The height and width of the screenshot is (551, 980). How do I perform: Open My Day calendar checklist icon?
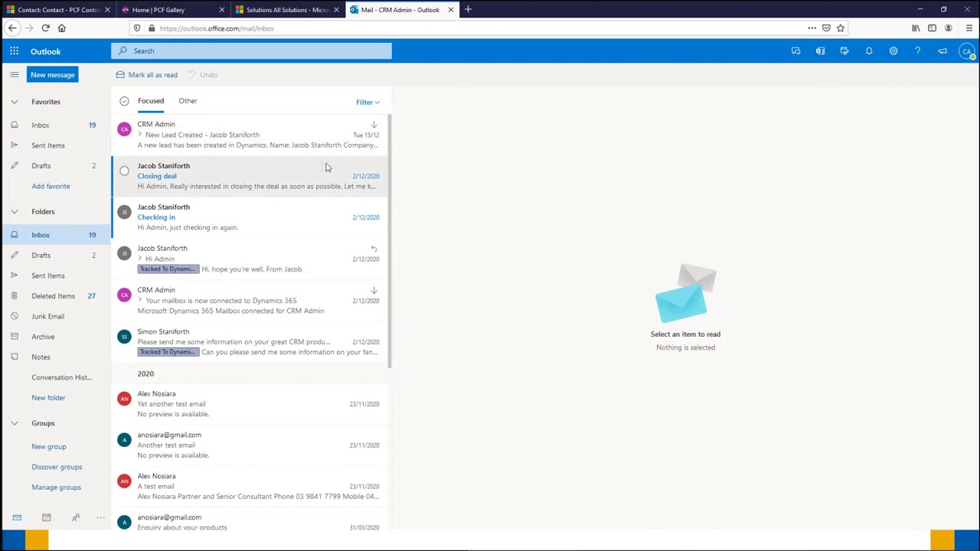click(x=844, y=51)
